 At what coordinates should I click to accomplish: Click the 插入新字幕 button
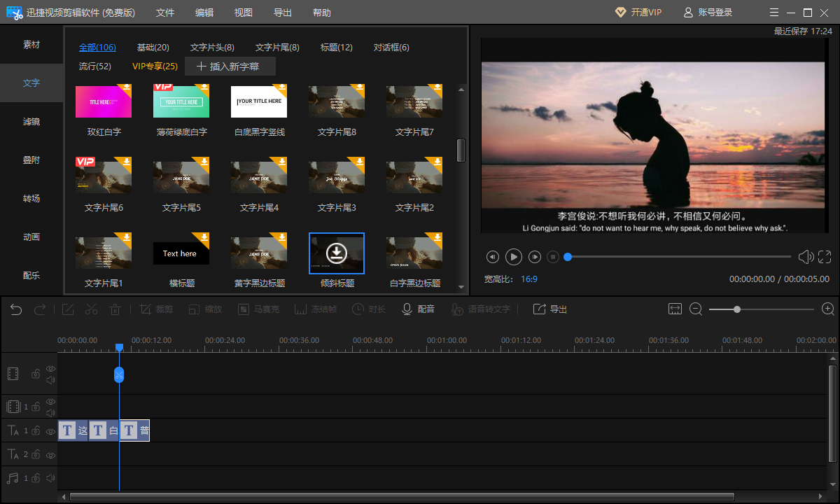pyautogui.click(x=230, y=66)
